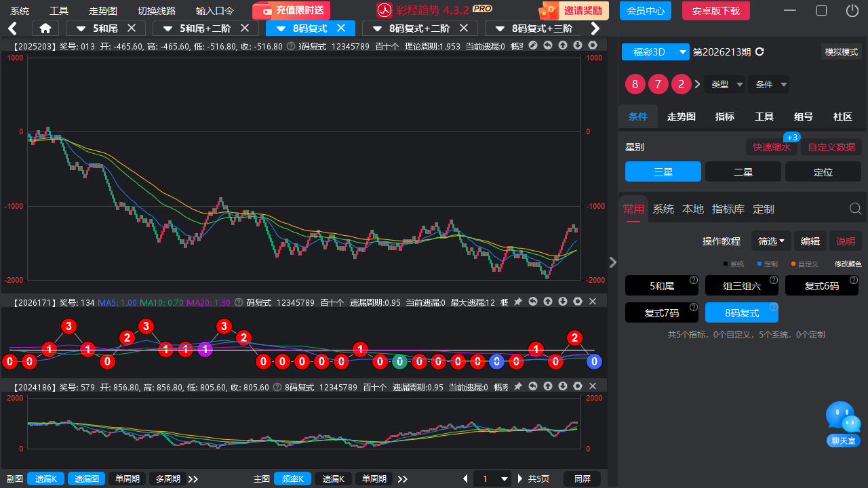Viewport: 868px width, 488px height.
Task: Expand the 筛选 filter dropdown
Action: [772, 241]
